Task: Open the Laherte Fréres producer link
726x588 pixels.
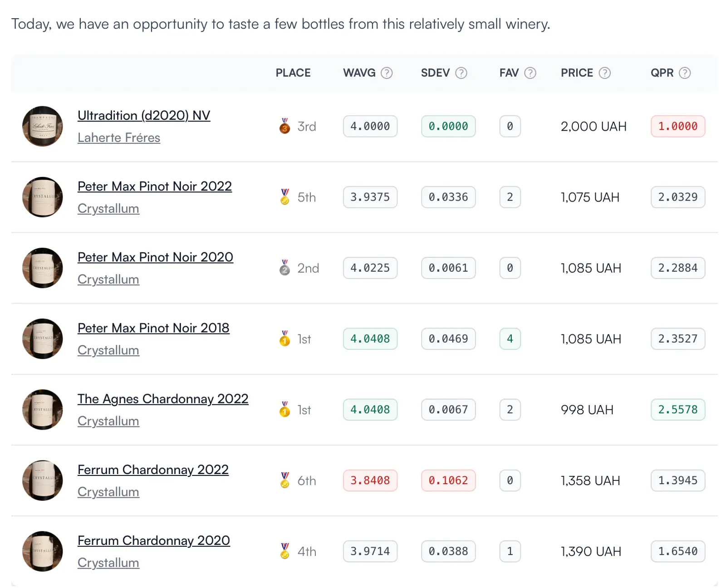Action: coord(119,137)
